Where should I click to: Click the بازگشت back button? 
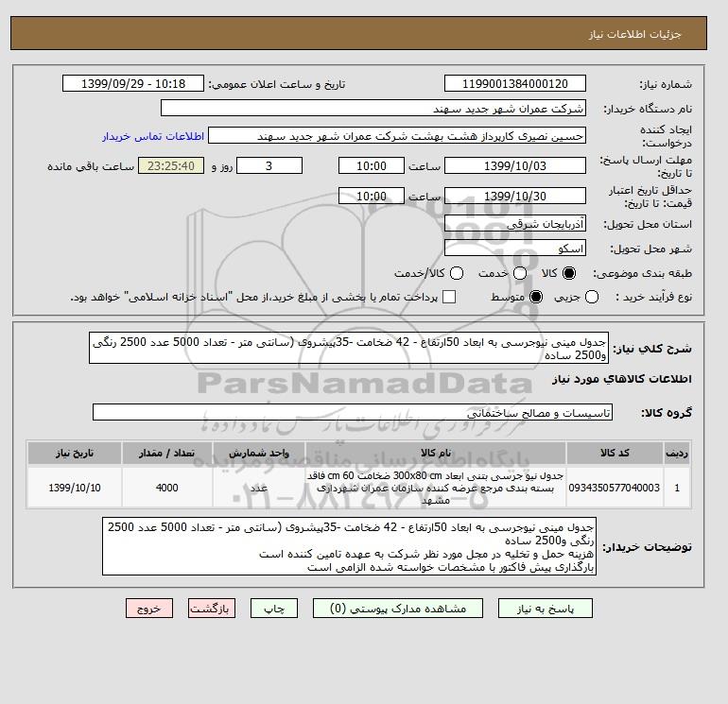pos(212,609)
